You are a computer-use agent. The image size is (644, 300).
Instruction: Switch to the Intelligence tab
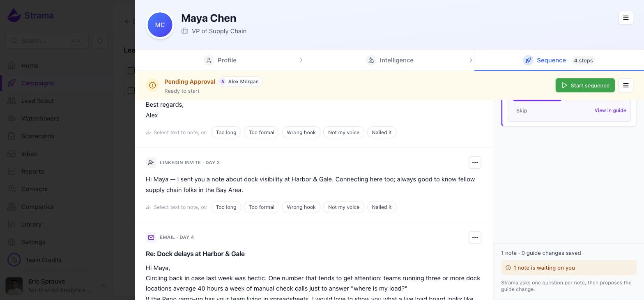(390, 60)
